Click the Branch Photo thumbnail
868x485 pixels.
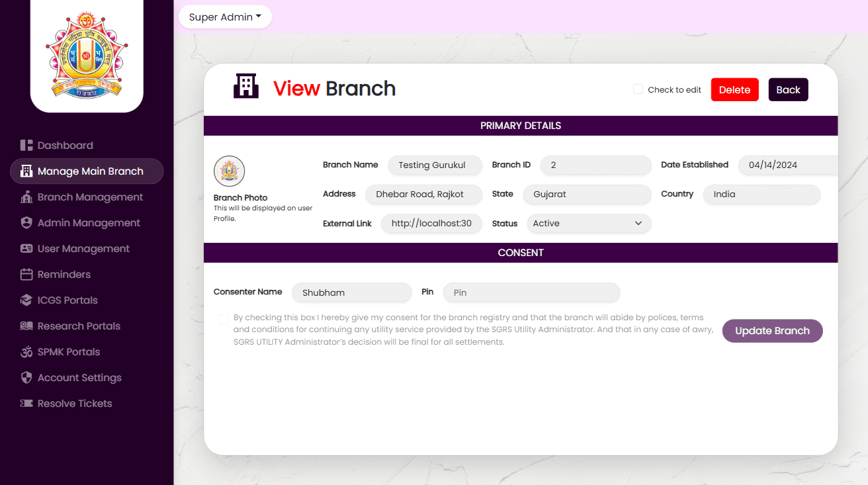(x=230, y=172)
